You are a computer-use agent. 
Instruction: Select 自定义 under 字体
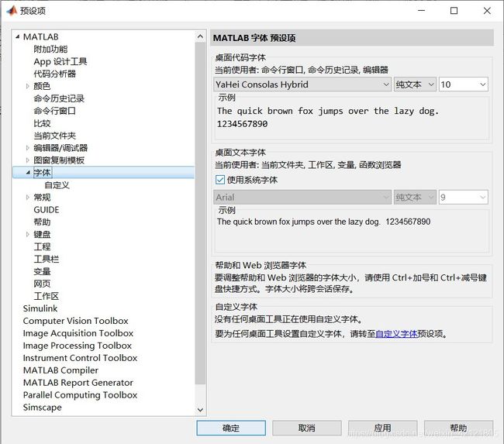pyautogui.click(x=57, y=185)
